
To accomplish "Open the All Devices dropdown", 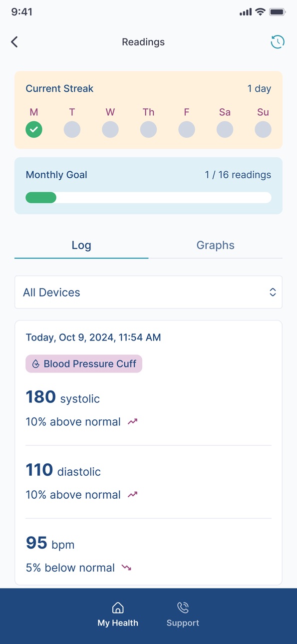I will point(148,292).
